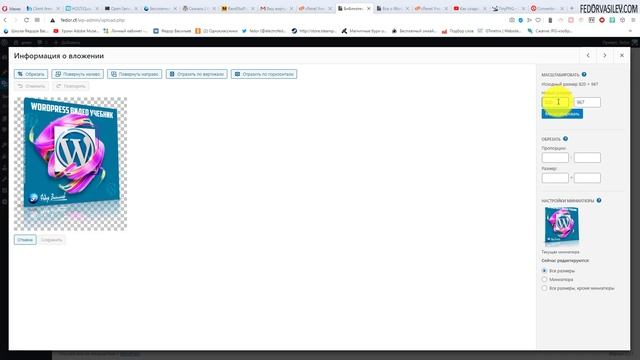Open the speed dial grid icon

coord(37,20)
